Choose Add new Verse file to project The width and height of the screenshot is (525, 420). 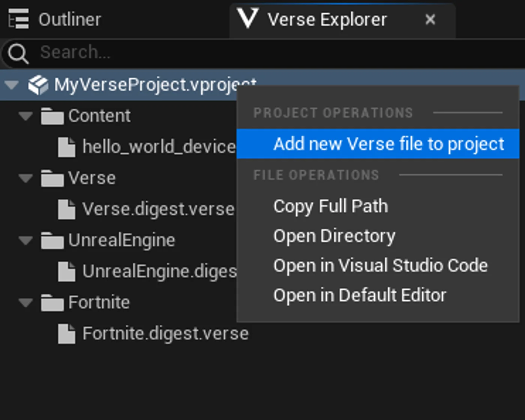[378, 144]
